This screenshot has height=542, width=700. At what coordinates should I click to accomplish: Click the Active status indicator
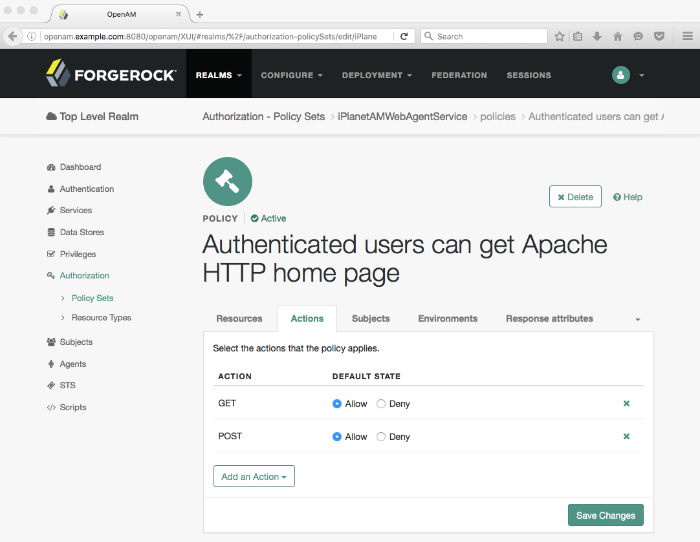(268, 218)
